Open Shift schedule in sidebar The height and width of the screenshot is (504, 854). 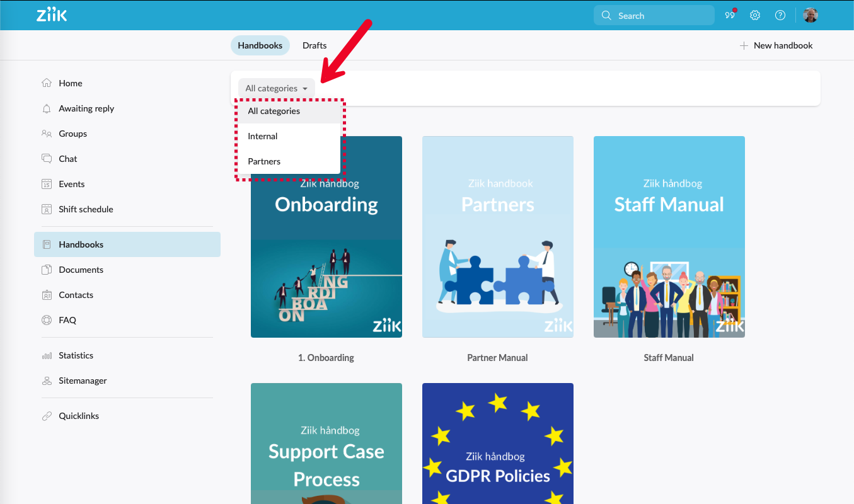tap(127, 209)
